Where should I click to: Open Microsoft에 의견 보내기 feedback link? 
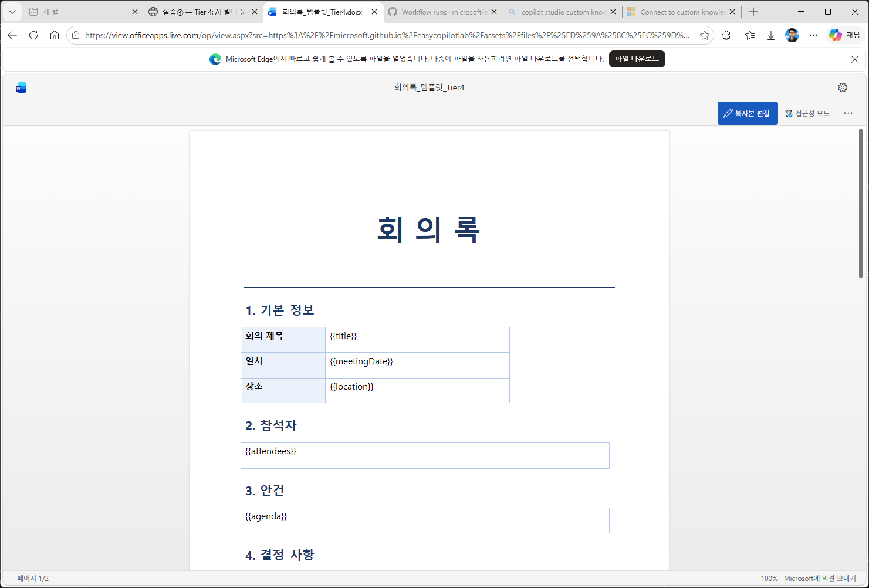[x=820, y=579]
